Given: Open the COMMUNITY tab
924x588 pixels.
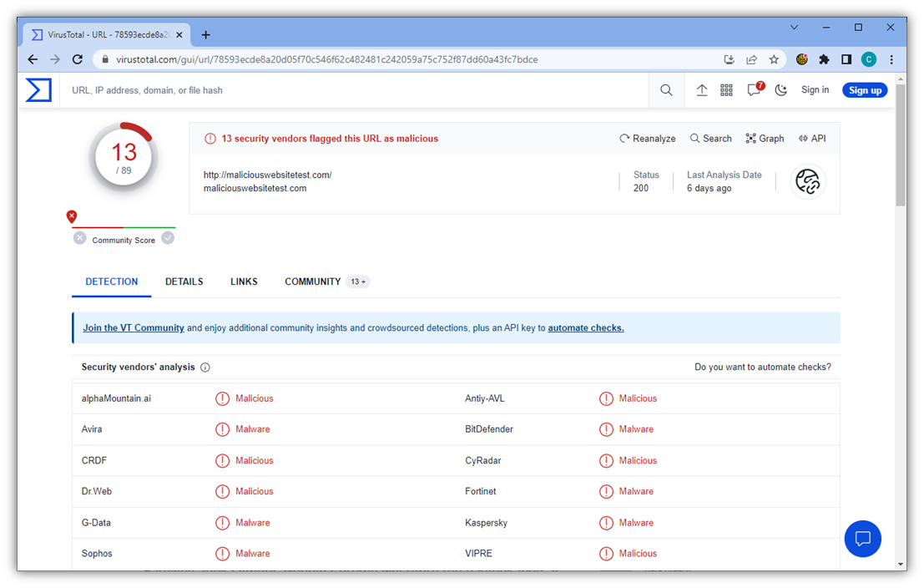Looking at the screenshot, I should pos(313,281).
